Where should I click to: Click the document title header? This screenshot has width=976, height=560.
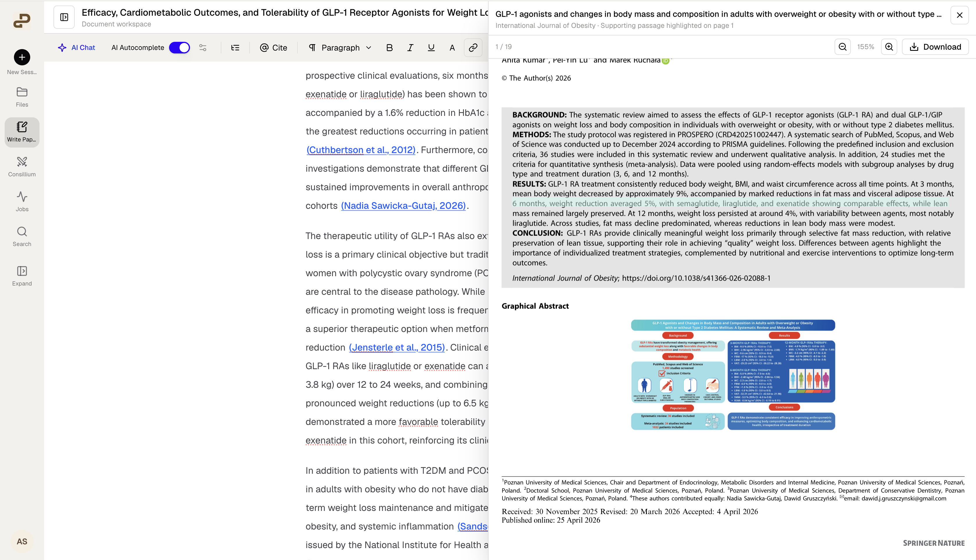285,13
